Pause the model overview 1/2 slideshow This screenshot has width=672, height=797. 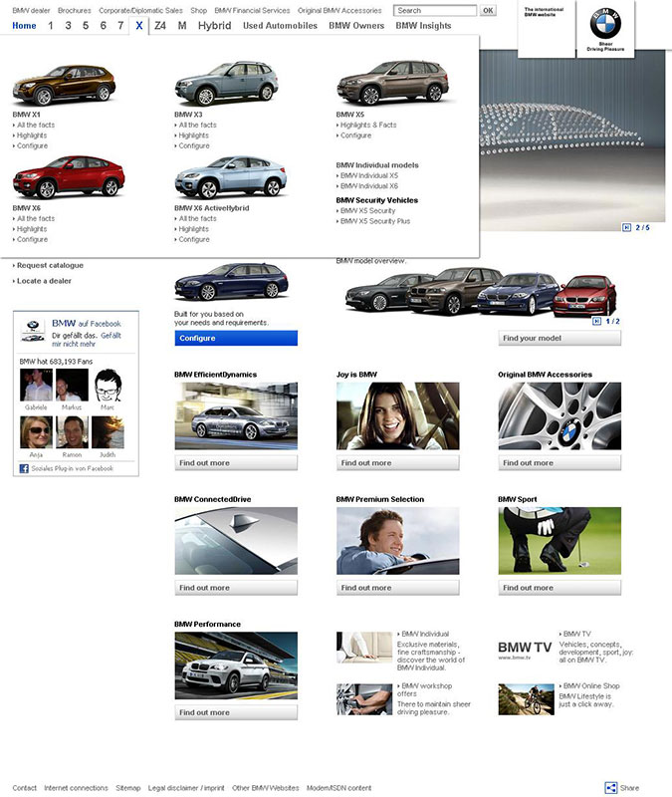[596, 321]
